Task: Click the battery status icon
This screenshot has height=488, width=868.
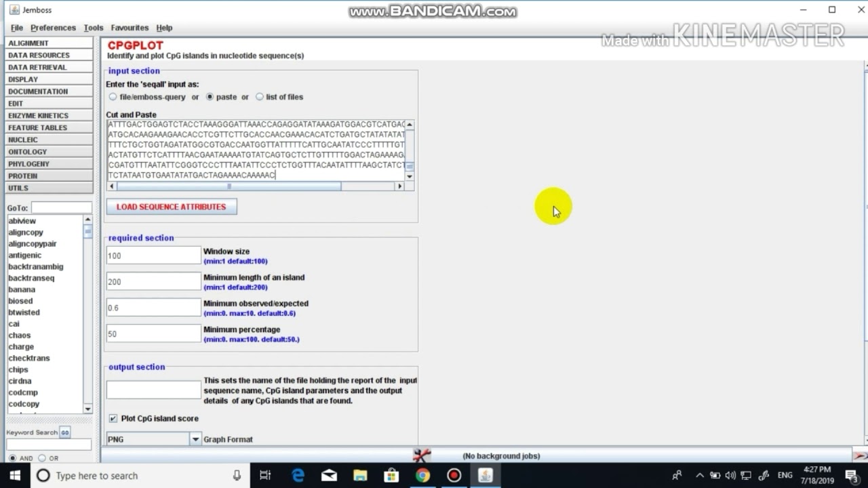Action: [715, 476]
